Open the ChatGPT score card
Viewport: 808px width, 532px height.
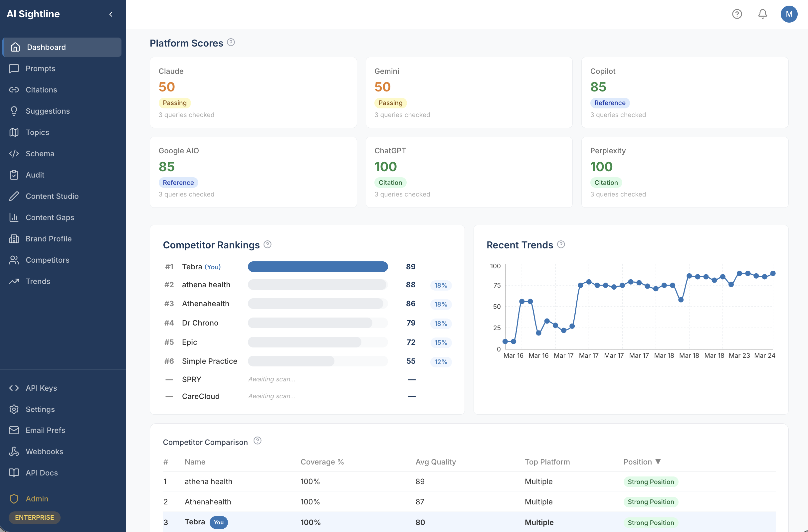[x=469, y=172]
